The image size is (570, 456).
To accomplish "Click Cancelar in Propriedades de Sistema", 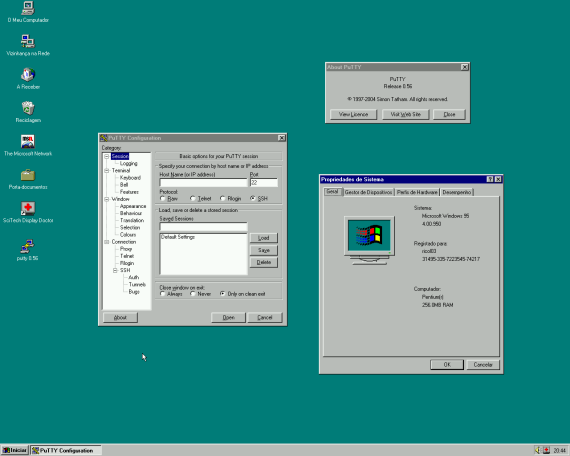I will pyautogui.click(x=483, y=364).
